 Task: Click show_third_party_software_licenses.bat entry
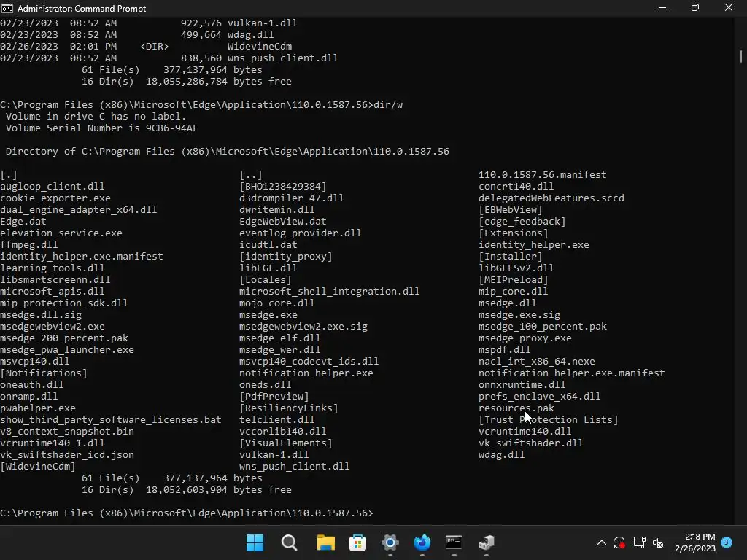(111, 419)
